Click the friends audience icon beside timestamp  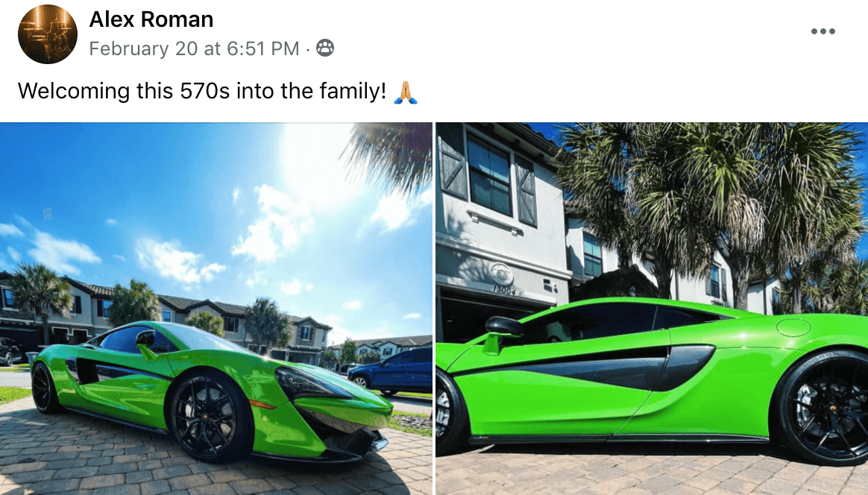[325, 48]
